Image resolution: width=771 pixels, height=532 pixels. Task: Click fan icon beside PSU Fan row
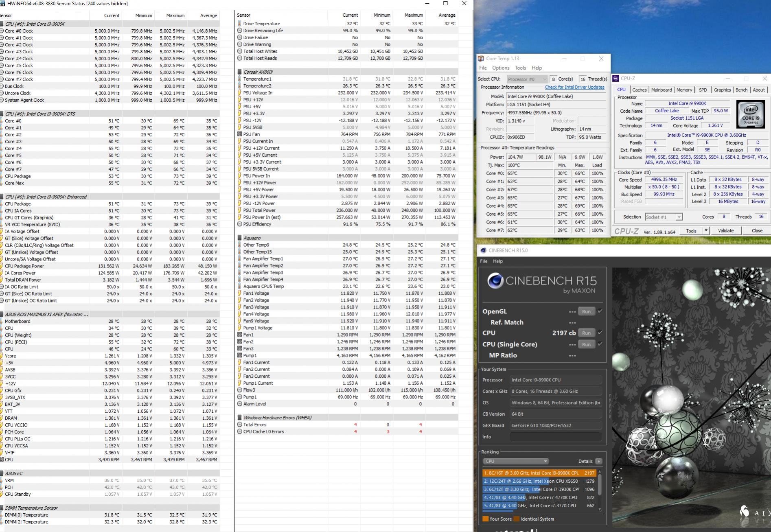pos(240,134)
